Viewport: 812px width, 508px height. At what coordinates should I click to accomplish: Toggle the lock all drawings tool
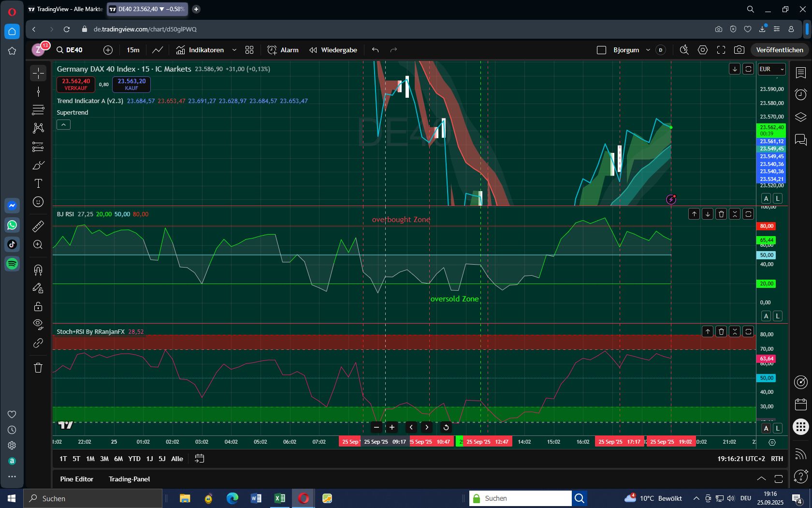tap(38, 306)
